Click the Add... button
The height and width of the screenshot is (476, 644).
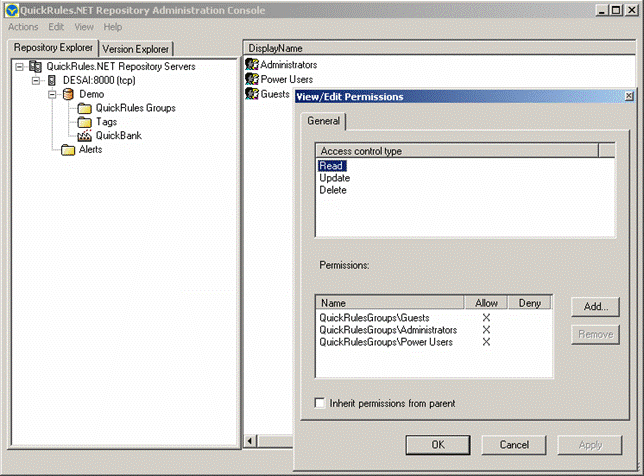(x=596, y=307)
